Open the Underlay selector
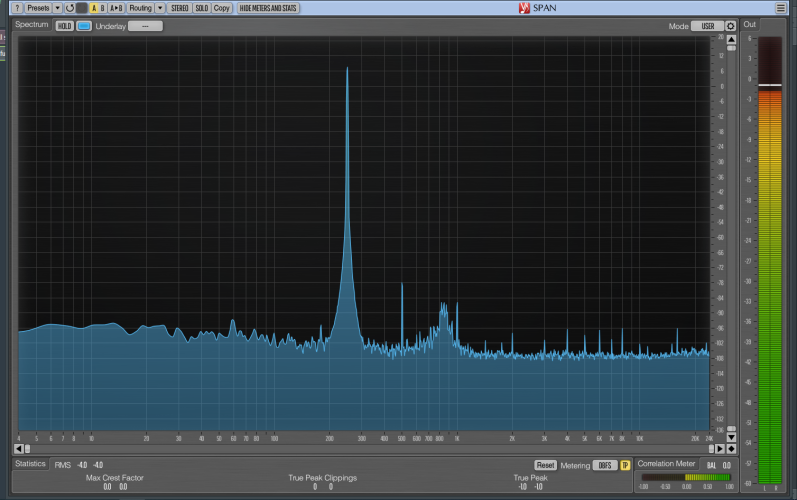The height and width of the screenshot is (500, 797). (x=145, y=26)
